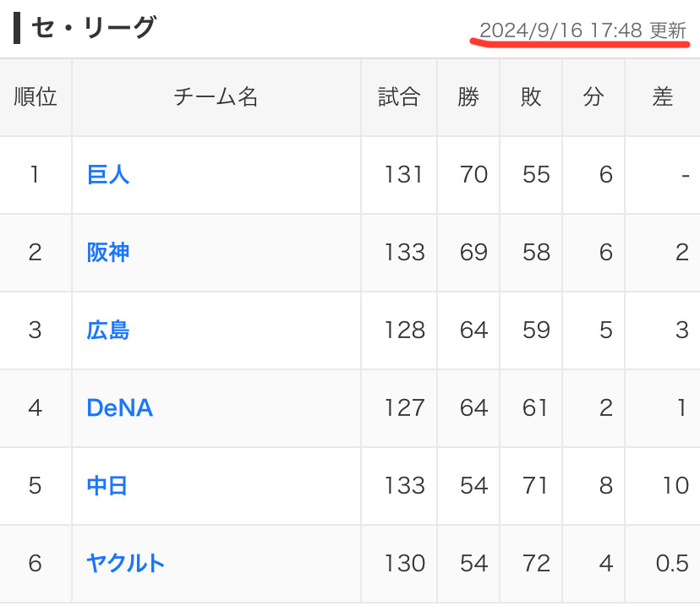This screenshot has height=612, width=700.
Task: Click the ヤクルト team link
Action: click(125, 564)
